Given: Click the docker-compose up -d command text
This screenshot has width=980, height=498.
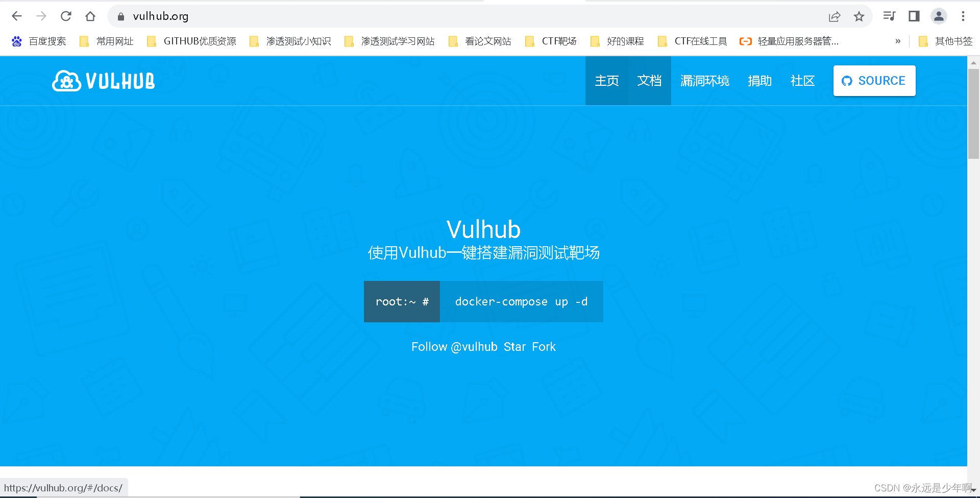Looking at the screenshot, I should click(x=521, y=302).
